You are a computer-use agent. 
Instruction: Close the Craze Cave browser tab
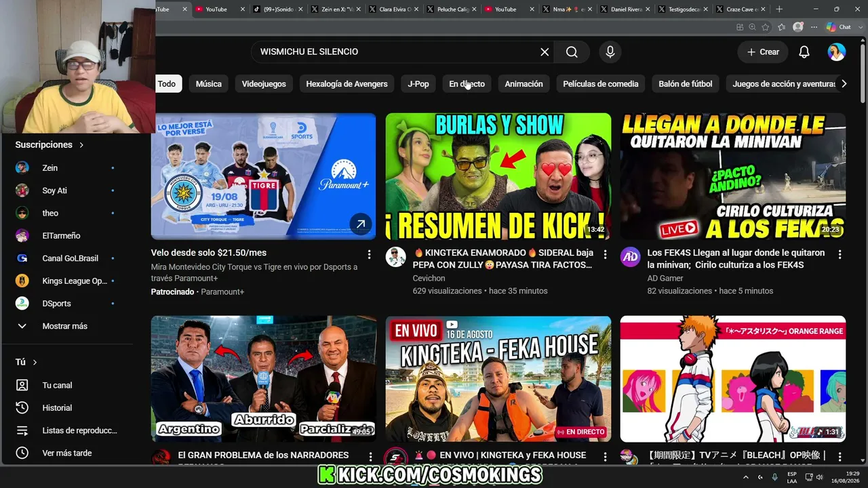[x=764, y=9]
